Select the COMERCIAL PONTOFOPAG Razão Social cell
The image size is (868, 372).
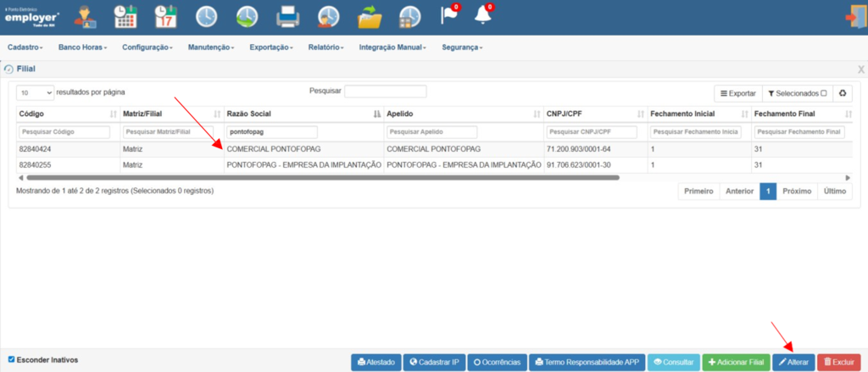click(x=303, y=149)
